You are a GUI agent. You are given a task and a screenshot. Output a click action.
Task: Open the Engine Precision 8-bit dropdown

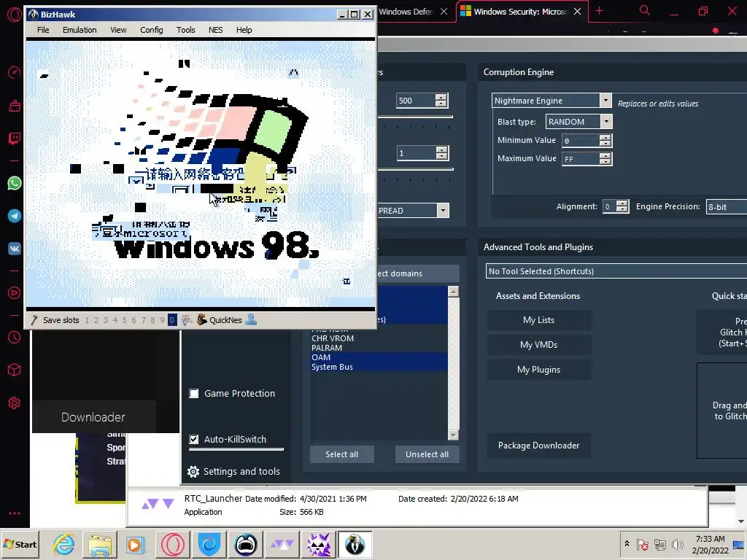[x=726, y=206]
